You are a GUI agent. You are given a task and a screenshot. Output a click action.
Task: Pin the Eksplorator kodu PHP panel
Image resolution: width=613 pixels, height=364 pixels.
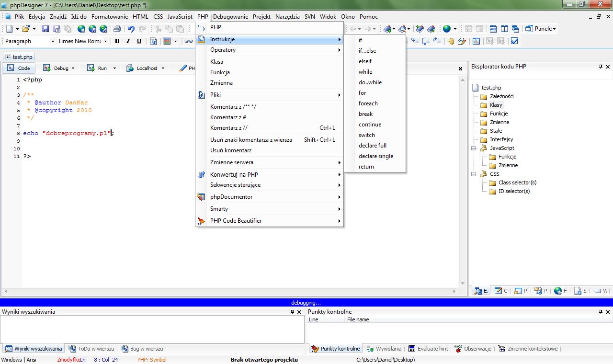601,67
